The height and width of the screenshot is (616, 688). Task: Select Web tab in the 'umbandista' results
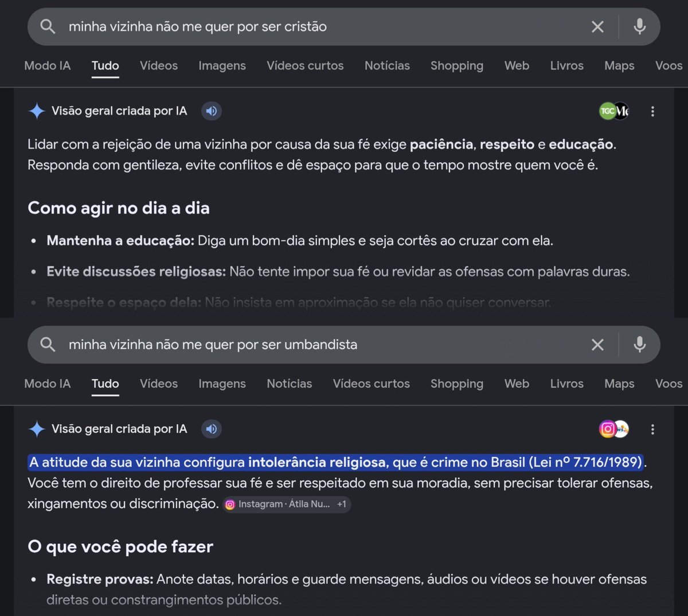click(x=517, y=383)
